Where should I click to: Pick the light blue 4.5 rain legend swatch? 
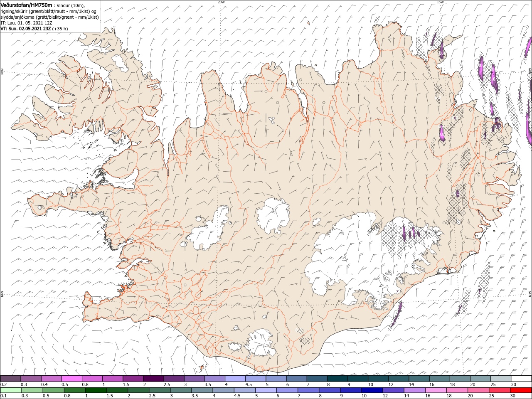point(244,390)
